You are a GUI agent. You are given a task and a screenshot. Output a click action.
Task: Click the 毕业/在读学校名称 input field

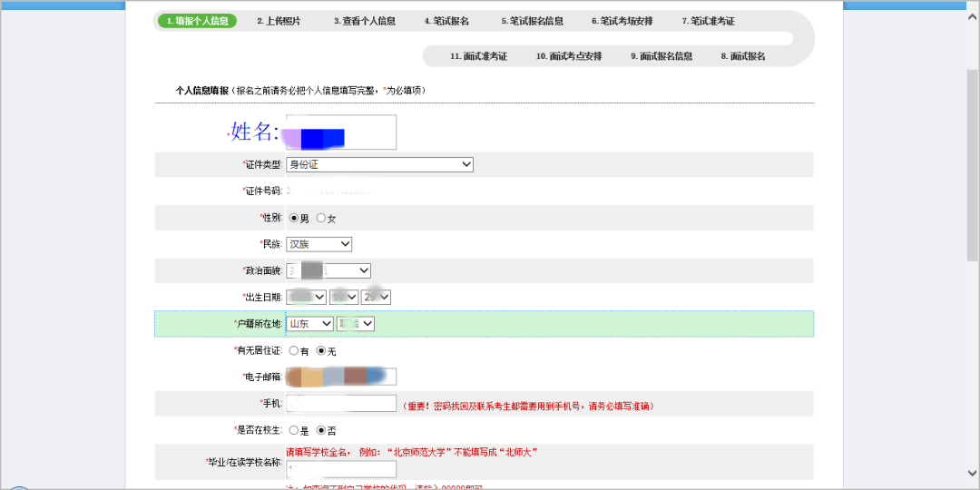click(x=341, y=469)
